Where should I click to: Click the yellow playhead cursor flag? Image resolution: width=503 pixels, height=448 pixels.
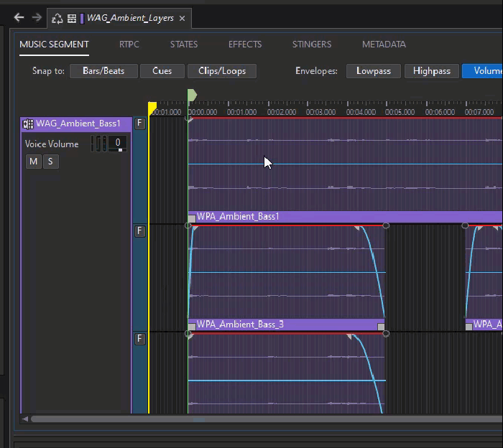152,108
